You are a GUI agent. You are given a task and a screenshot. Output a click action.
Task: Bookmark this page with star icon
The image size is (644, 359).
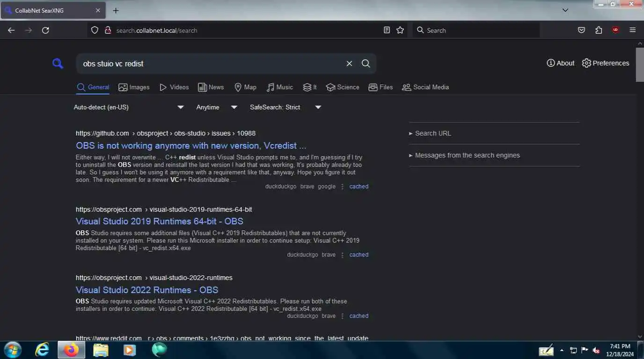point(400,30)
